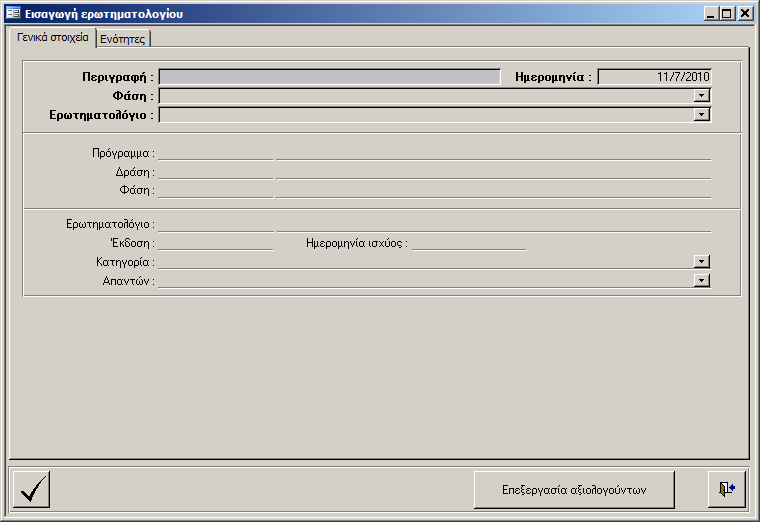The width and height of the screenshot is (760, 522).
Task: Click the exit door icon
Action: tap(726, 489)
